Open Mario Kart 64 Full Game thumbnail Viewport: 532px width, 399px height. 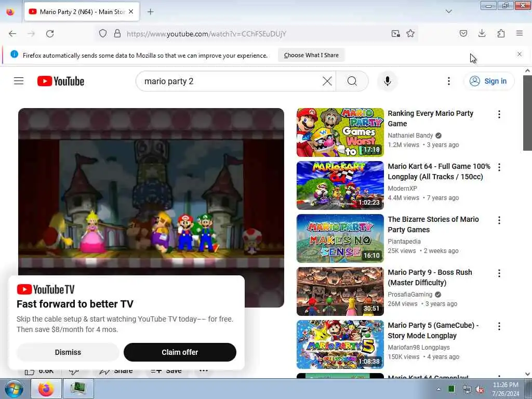[340, 185]
